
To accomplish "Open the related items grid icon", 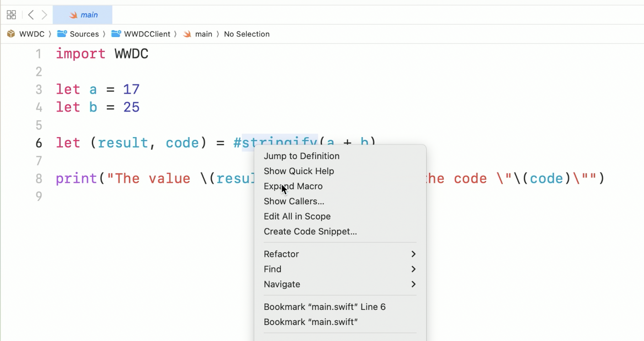I will pyautogui.click(x=11, y=15).
